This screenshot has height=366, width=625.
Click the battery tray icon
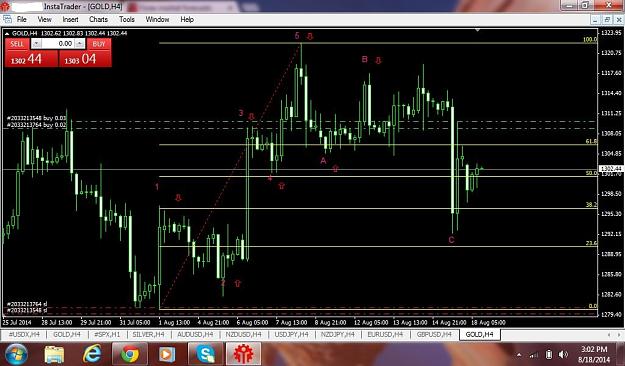[549, 354]
